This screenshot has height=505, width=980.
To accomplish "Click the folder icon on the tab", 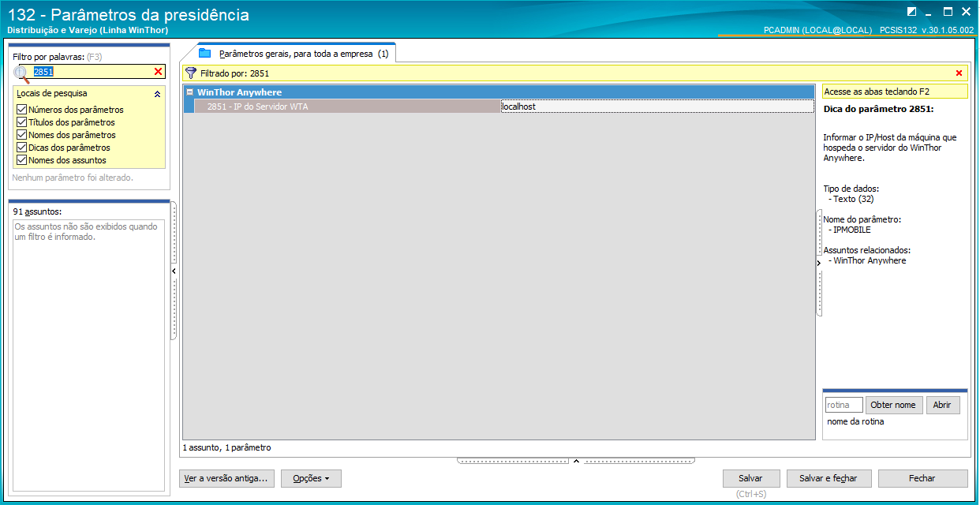I will coord(205,54).
